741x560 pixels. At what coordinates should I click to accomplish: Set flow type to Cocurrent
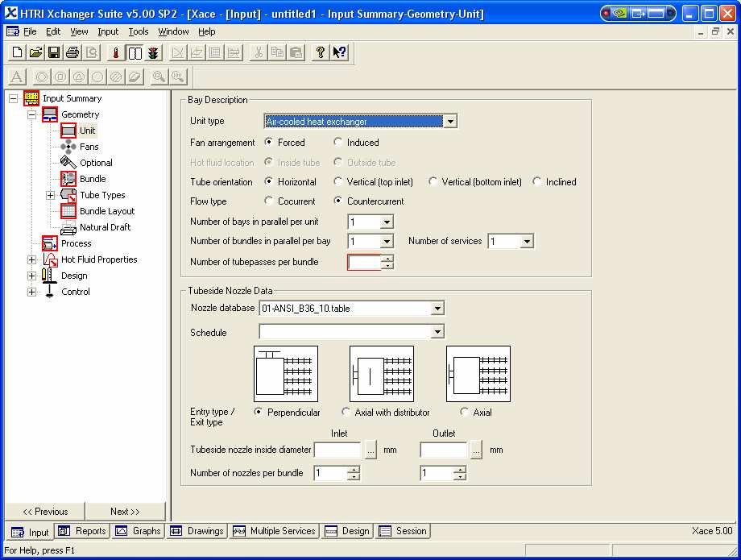pos(269,201)
